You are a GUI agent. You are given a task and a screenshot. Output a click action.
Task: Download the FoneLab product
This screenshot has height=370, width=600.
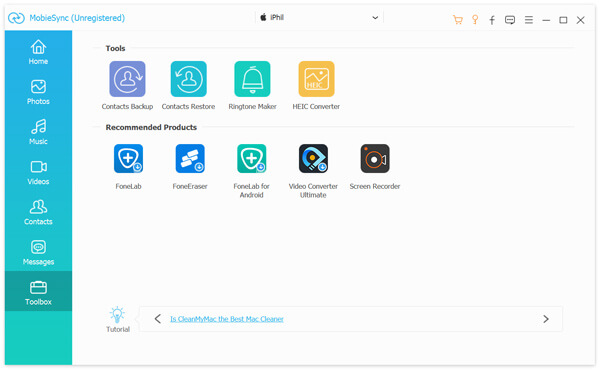point(129,158)
